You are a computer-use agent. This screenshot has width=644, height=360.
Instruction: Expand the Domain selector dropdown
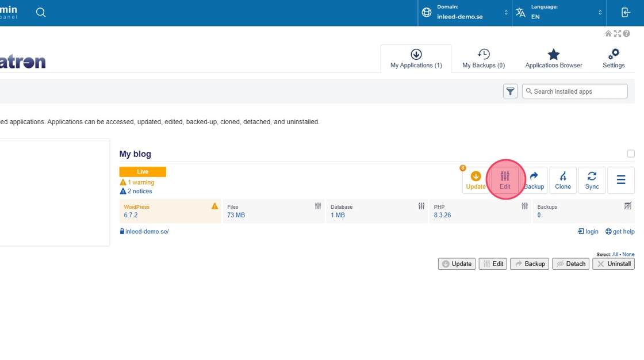465,13
